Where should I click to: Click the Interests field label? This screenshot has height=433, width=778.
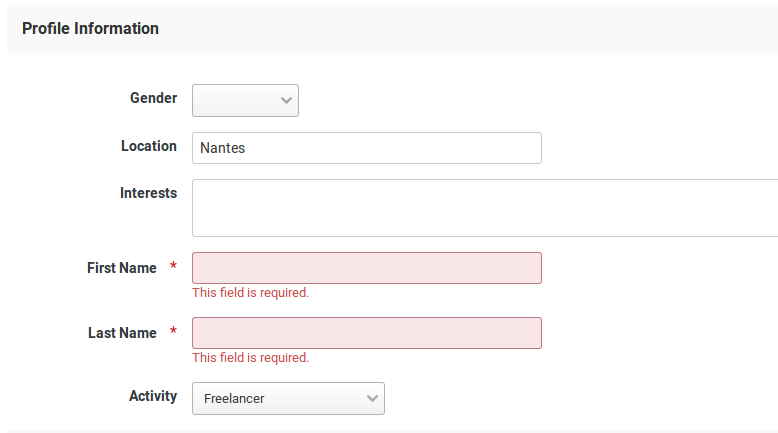[x=148, y=193]
